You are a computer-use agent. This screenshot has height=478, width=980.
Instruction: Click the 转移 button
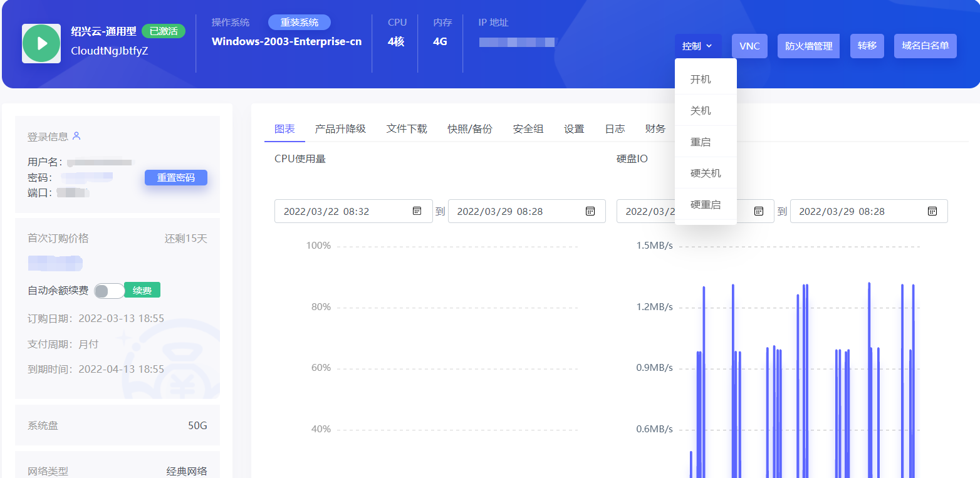867,46
